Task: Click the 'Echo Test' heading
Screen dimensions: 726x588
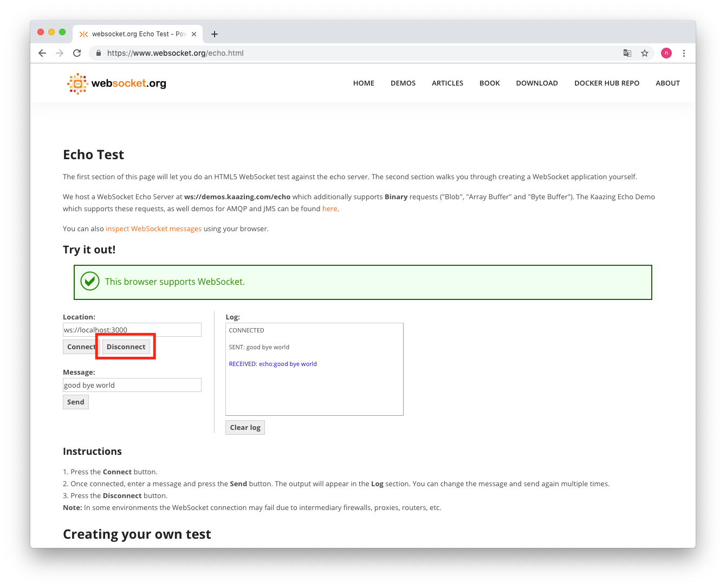Action: (x=93, y=155)
